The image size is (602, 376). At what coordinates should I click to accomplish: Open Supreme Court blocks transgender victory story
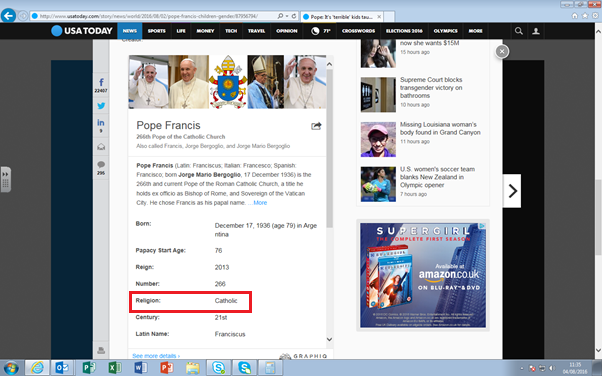tap(431, 88)
